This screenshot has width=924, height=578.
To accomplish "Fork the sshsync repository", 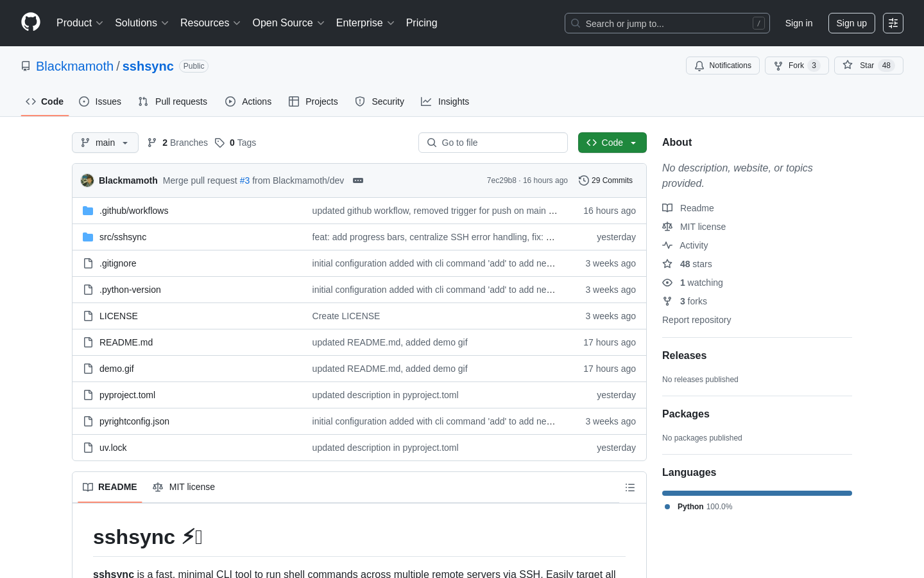I will pyautogui.click(x=796, y=66).
